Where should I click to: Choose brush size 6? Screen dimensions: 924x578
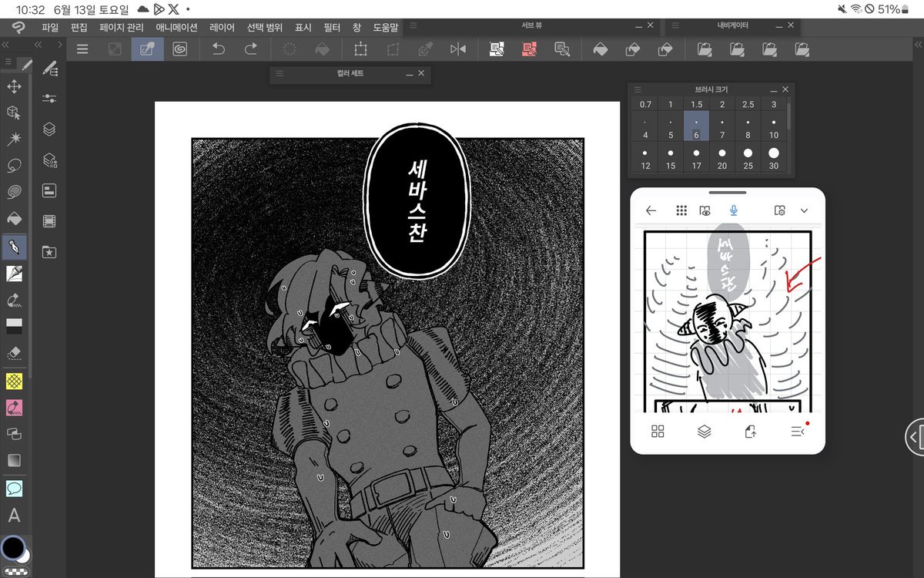696,127
